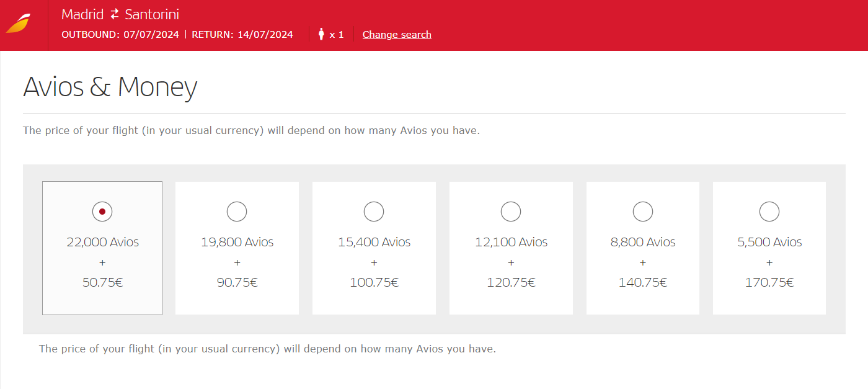Screen dimensions: 868x389
Task: Click the 170.75€ price text
Action: 769,282
